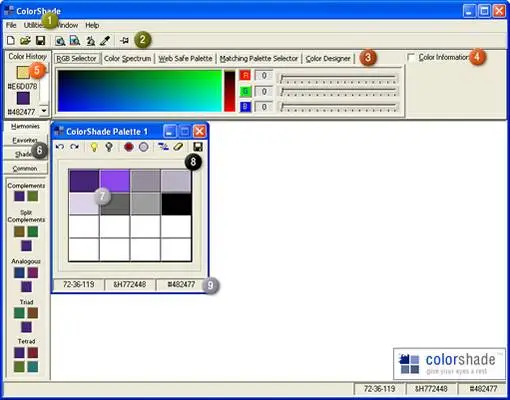Switch to the Matching Palette Selector tab
The width and height of the screenshot is (510, 400).
pos(259,59)
